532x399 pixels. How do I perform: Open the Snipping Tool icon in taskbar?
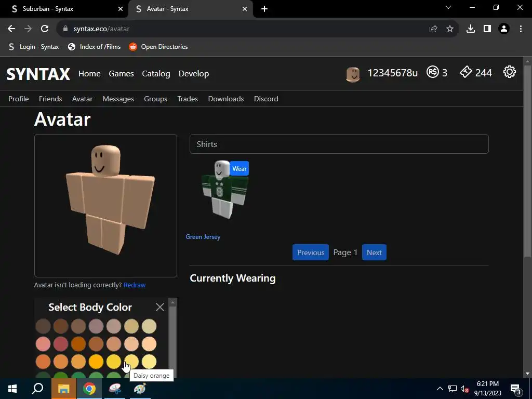115,389
